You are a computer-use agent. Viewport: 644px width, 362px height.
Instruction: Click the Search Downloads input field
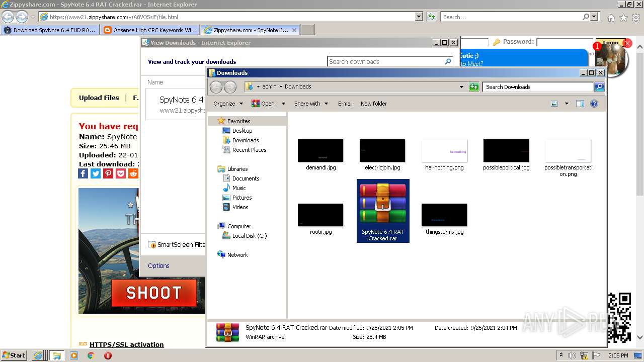(538, 87)
